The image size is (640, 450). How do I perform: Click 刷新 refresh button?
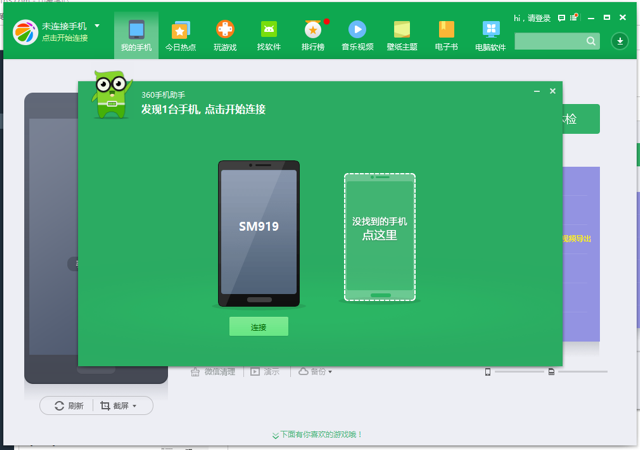[69, 405]
